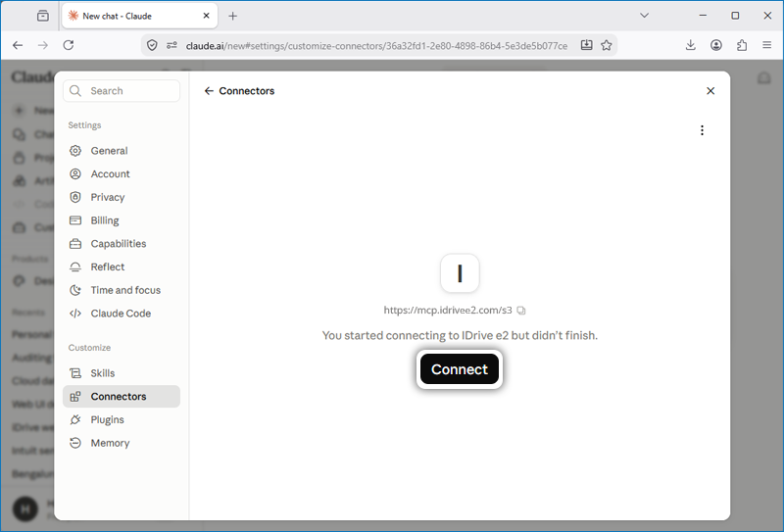
Task: Open Memory settings
Action: [x=121, y=443]
